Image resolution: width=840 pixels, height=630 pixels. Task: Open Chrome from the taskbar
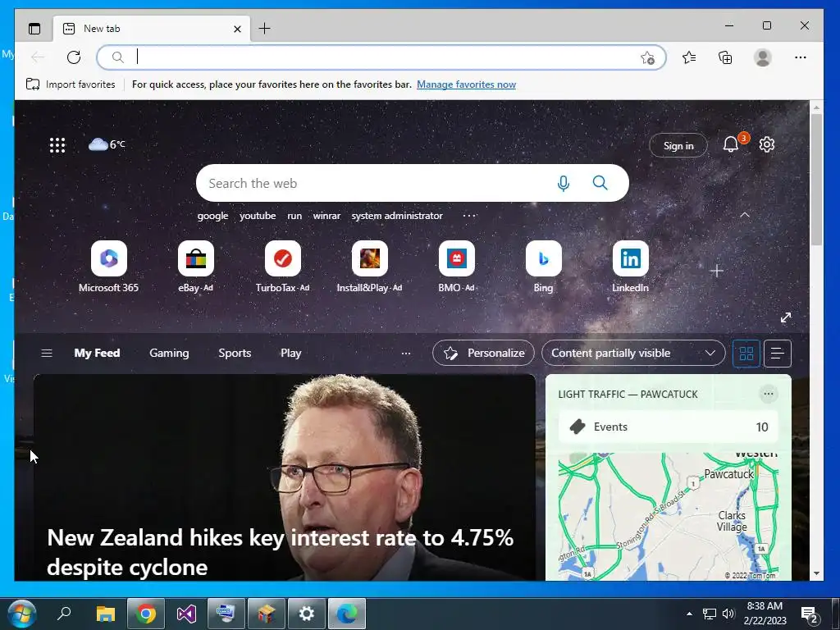[x=146, y=614]
